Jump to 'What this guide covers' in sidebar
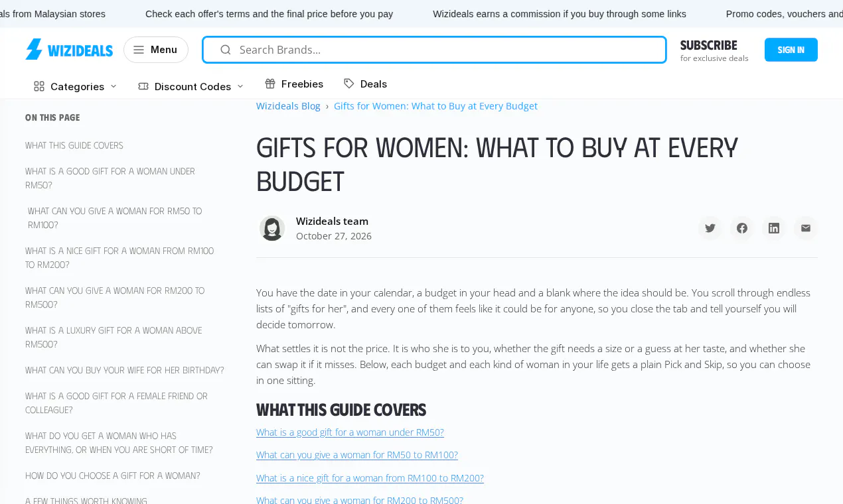Screen dimensions: 843x504 click(x=74, y=145)
